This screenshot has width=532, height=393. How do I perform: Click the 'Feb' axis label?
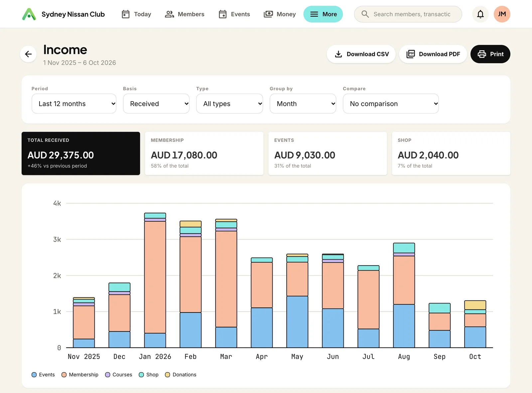191,357
